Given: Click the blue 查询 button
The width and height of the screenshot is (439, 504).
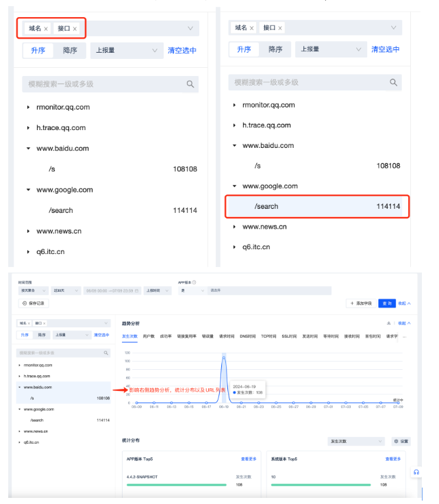Looking at the screenshot, I should (x=387, y=303).
